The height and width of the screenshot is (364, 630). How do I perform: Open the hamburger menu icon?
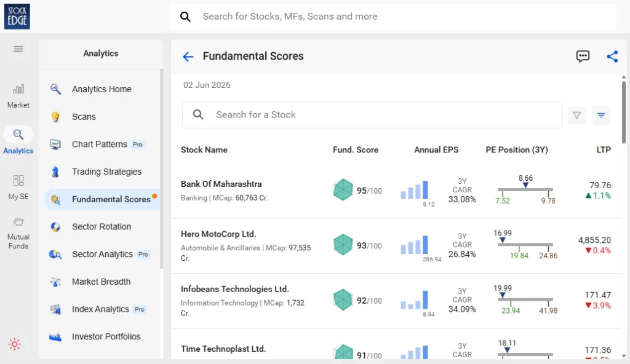(x=18, y=49)
